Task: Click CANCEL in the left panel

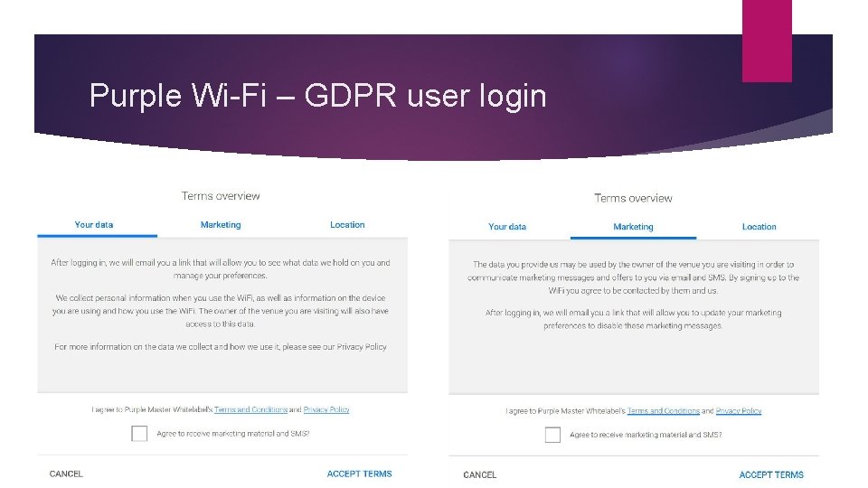Action: coord(66,474)
